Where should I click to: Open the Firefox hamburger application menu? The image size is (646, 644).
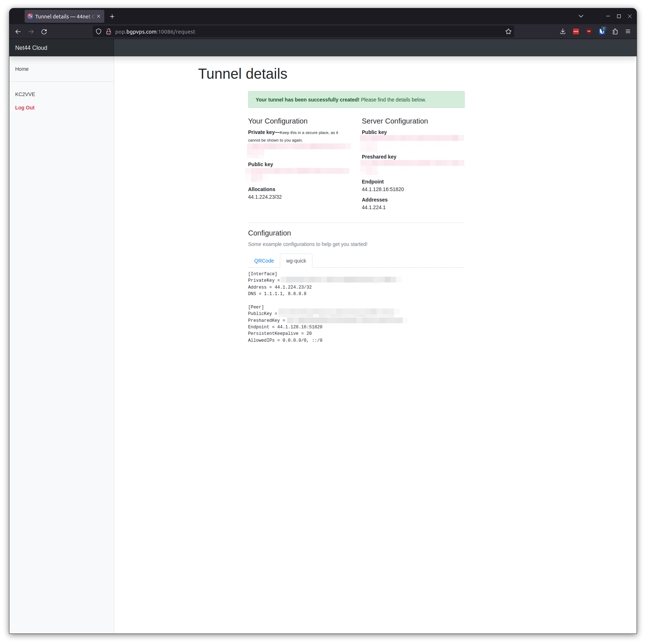(x=628, y=32)
